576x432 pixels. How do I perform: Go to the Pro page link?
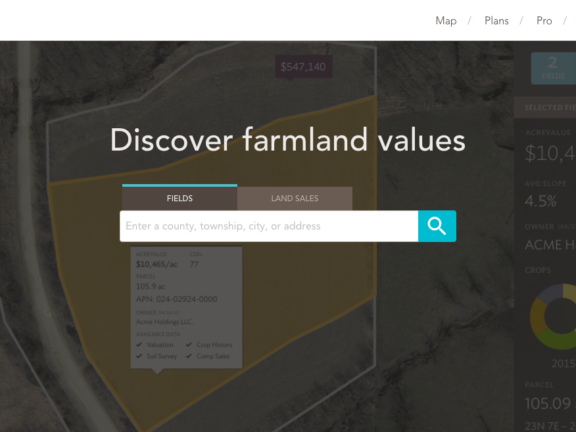[x=544, y=21]
